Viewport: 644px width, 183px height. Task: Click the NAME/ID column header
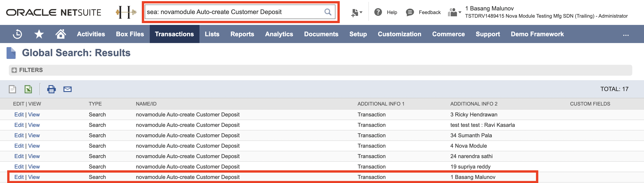[146, 104]
